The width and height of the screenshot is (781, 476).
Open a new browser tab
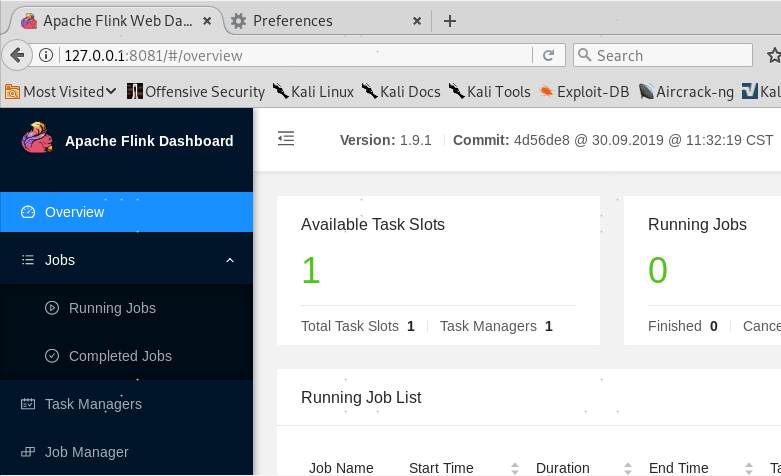450,21
